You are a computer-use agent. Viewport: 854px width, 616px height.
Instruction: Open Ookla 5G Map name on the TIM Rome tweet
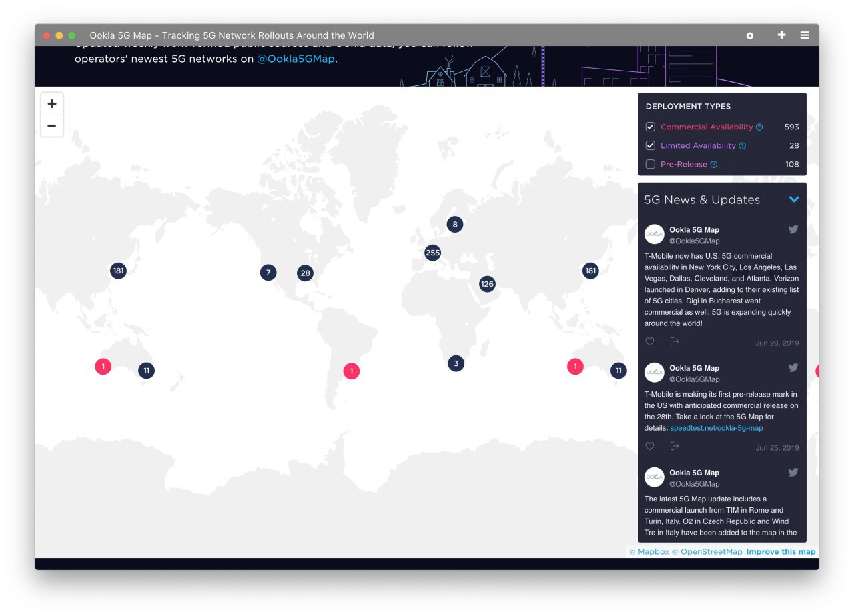(x=694, y=473)
